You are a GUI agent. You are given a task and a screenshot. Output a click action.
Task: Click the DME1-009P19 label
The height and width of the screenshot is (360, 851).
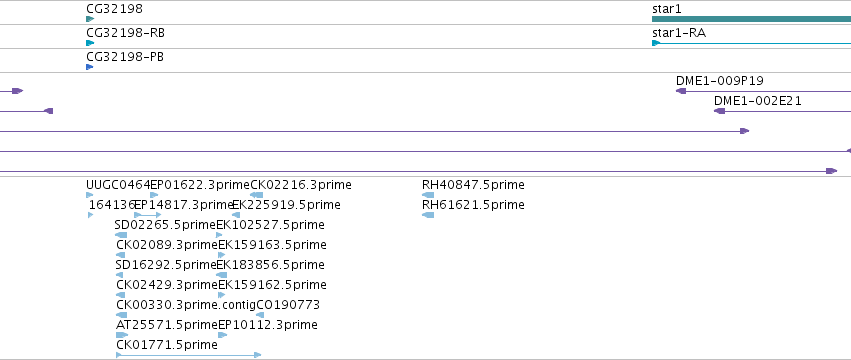[x=720, y=81]
